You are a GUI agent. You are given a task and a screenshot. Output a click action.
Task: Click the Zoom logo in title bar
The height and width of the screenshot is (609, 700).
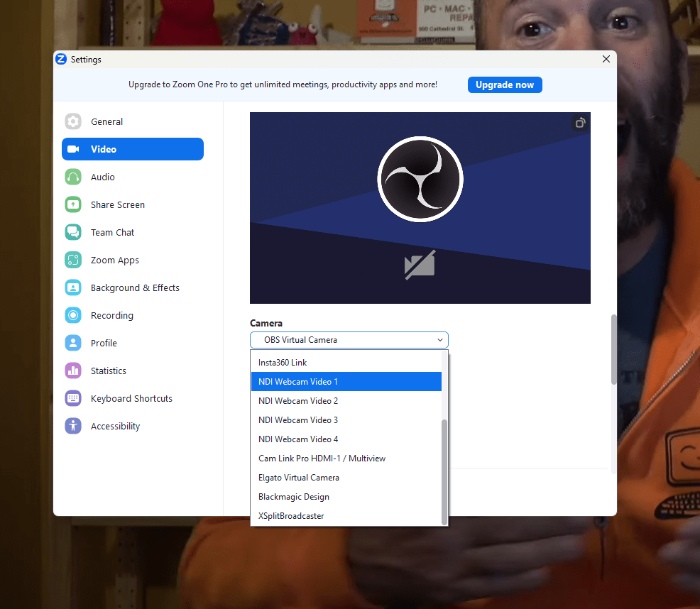pos(61,59)
